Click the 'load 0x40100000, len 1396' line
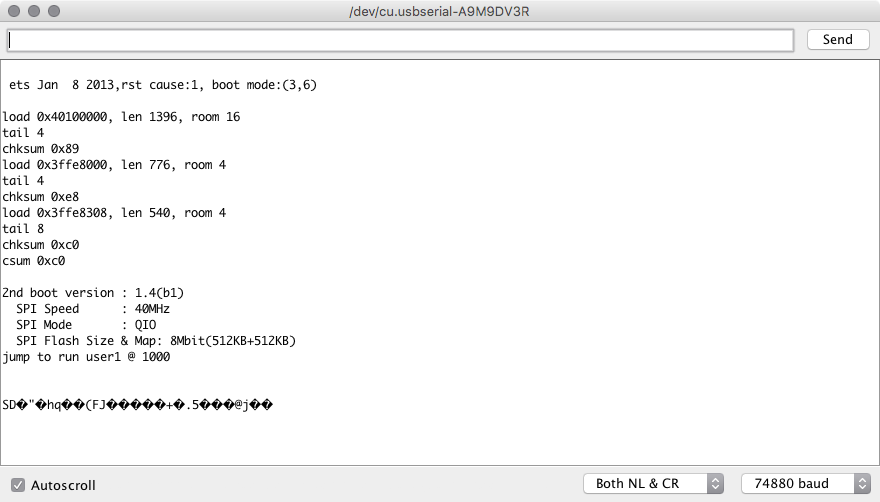This screenshot has height=502, width=880. pos(121,117)
